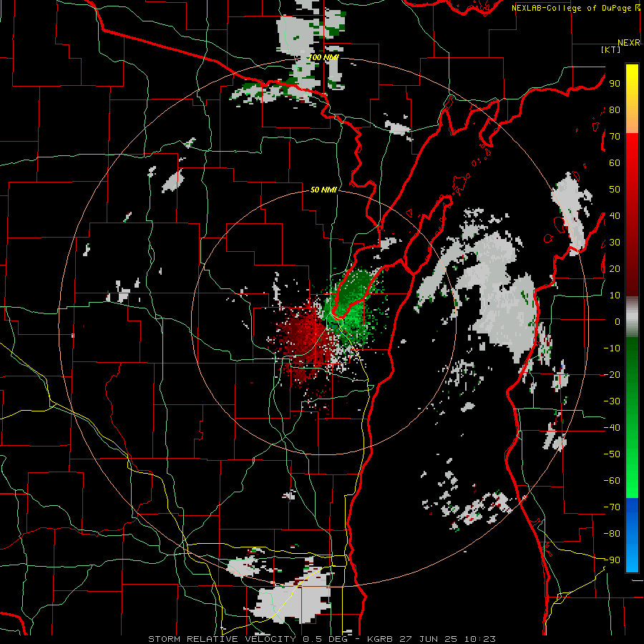The width and height of the screenshot is (644, 644).
Task: Click the 50 NMI range ring label
Action: (323, 190)
